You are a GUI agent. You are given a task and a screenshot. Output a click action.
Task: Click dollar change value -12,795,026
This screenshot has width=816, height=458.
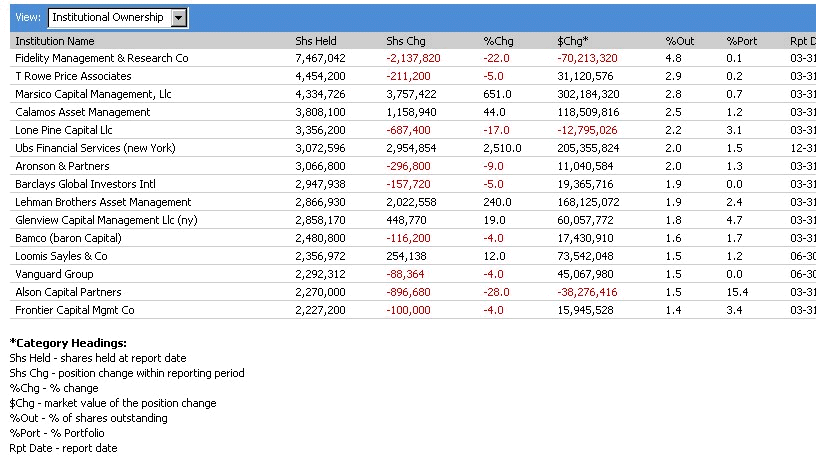pos(587,130)
